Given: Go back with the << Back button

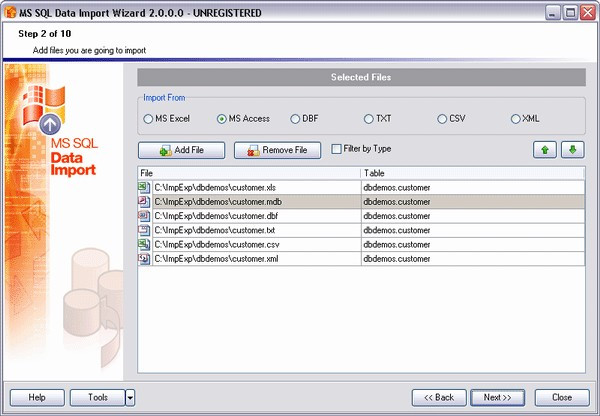Looking at the screenshot, I should (439, 398).
